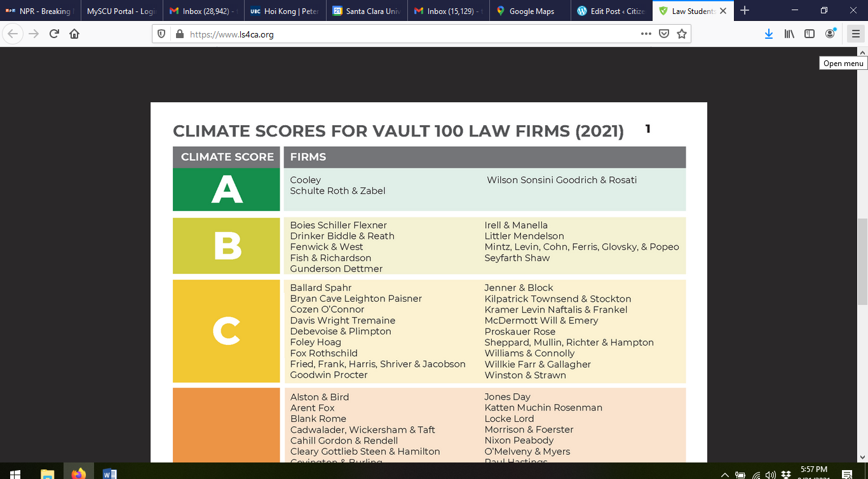Open the Firefox hamburger menu
The width and height of the screenshot is (868, 479).
click(x=855, y=34)
